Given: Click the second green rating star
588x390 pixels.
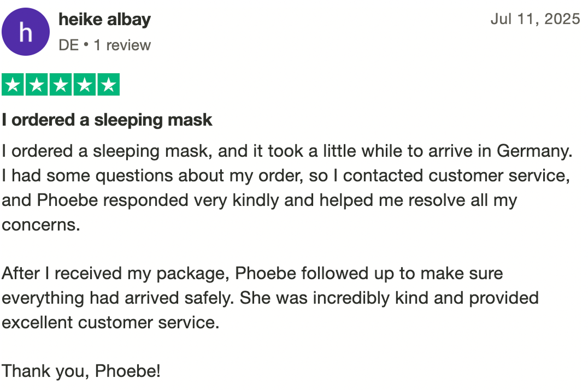Looking at the screenshot, I should click(x=37, y=84).
